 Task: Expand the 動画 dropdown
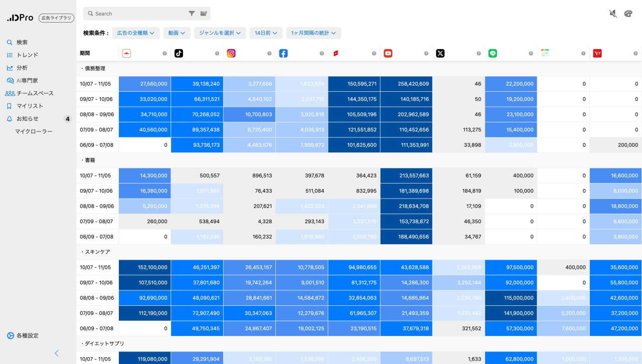coord(177,33)
